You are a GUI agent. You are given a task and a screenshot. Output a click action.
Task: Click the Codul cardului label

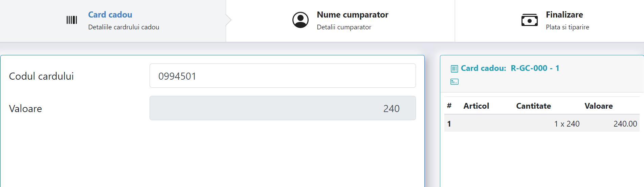[x=41, y=76]
